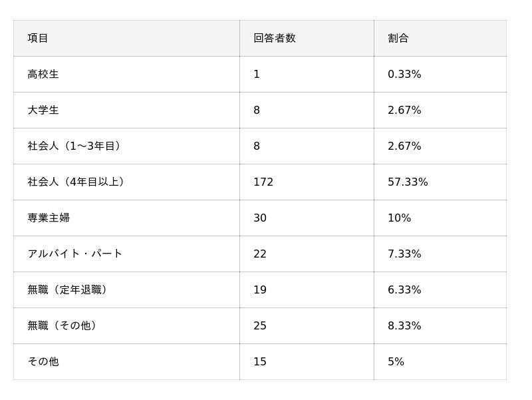
Task: Select the 7.33% percentage cell
Action: (404, 254)
